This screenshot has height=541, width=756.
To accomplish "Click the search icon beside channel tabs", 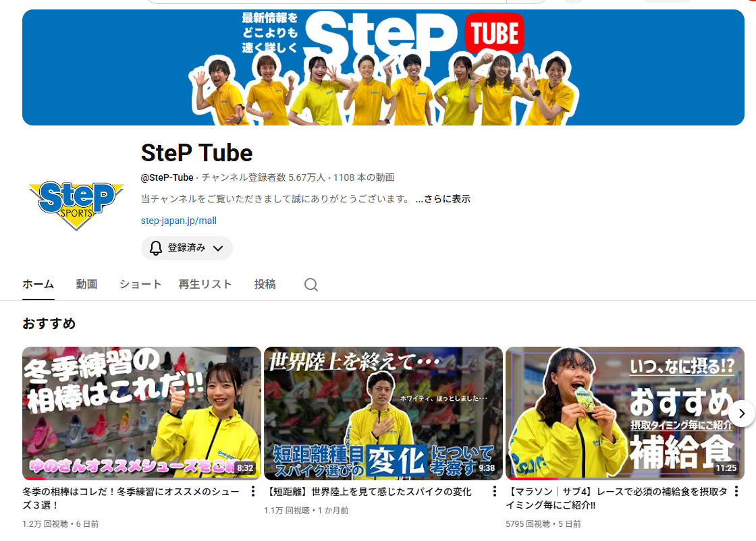I will click(x=310, y=285).
